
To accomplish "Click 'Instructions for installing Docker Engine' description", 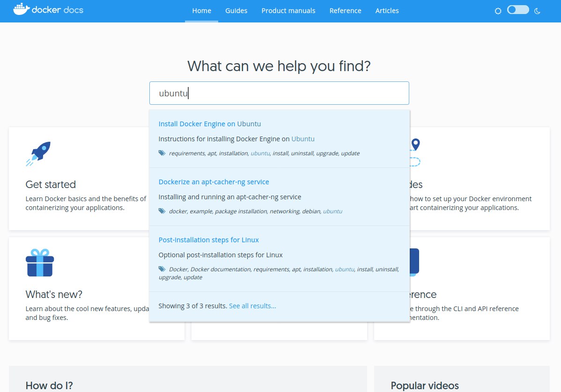I will 236,139.
